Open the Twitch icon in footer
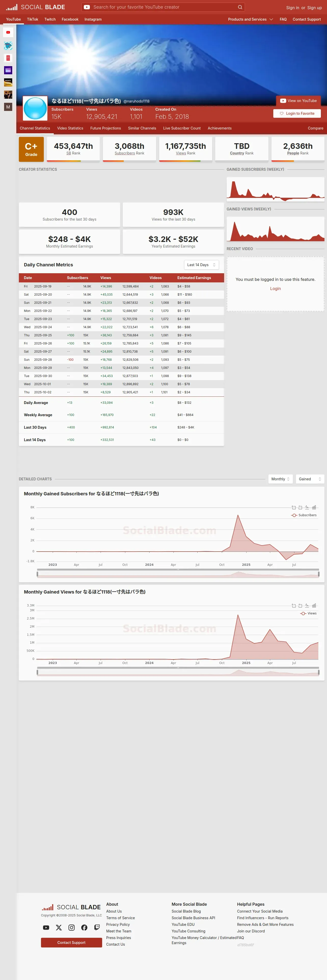 pyautogui.click(x=97, y=928)
